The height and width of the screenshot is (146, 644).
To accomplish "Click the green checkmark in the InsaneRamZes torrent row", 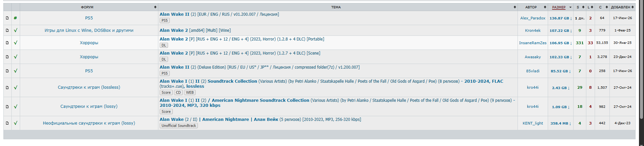I will 15,43.
